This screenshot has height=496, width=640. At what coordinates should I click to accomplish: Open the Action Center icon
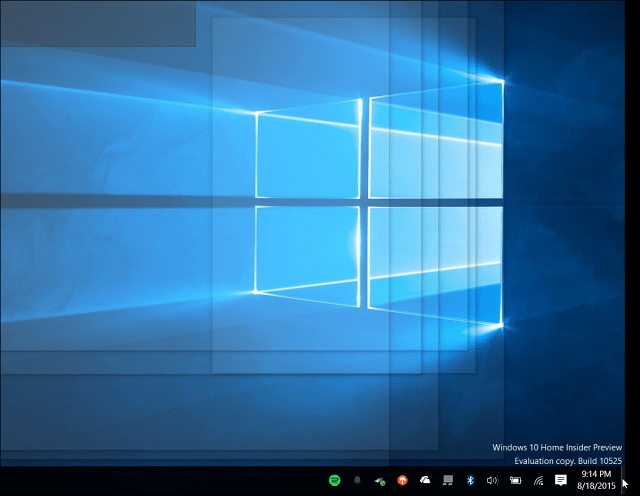click(x=561, y=480)
